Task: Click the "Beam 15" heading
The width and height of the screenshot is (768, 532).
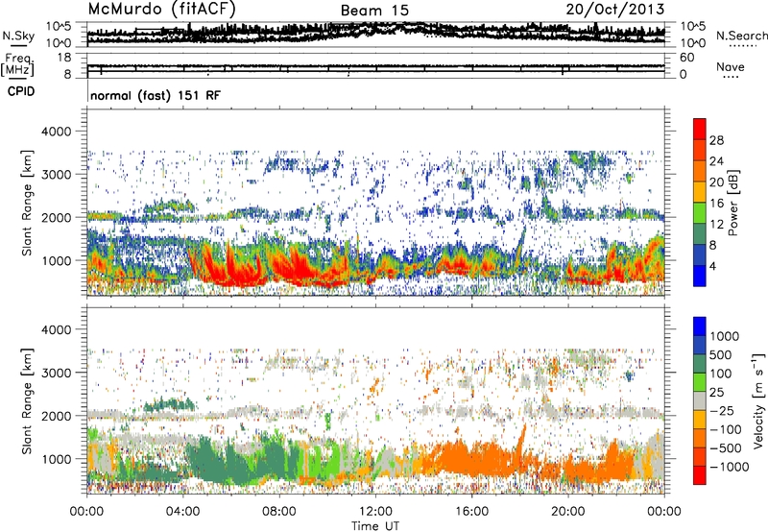Action: click(x=374, y=11)
